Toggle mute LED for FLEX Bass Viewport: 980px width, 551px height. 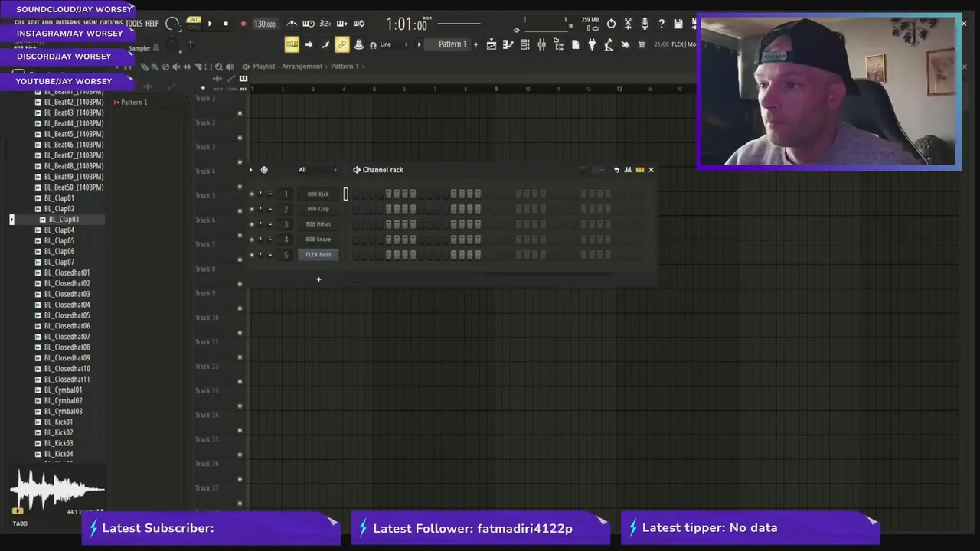point(251,255)
